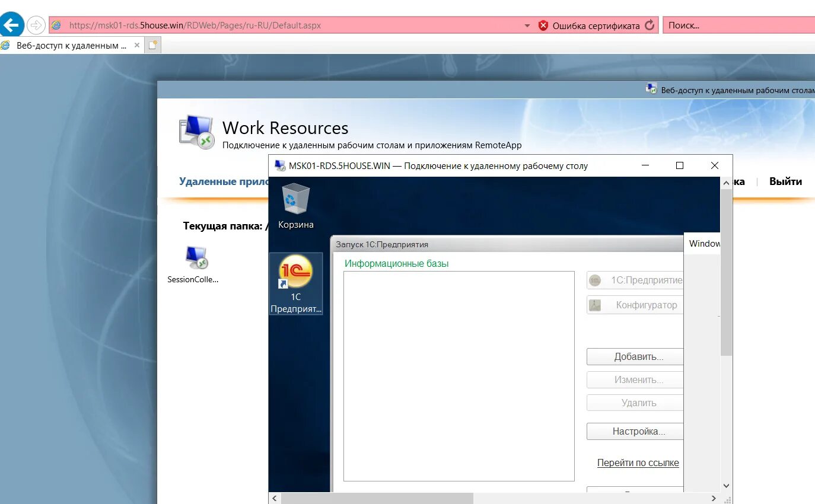
Task: Maximize the MSK01-RDS.5HOUSE.WIN remote desktop window
Action: 680,165
